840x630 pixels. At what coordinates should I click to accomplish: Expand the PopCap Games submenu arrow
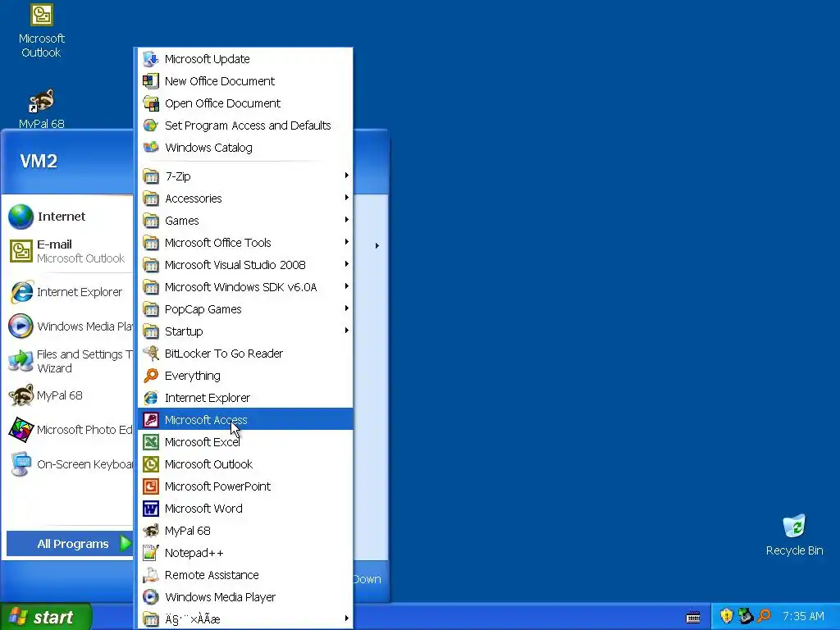[347, 308]
